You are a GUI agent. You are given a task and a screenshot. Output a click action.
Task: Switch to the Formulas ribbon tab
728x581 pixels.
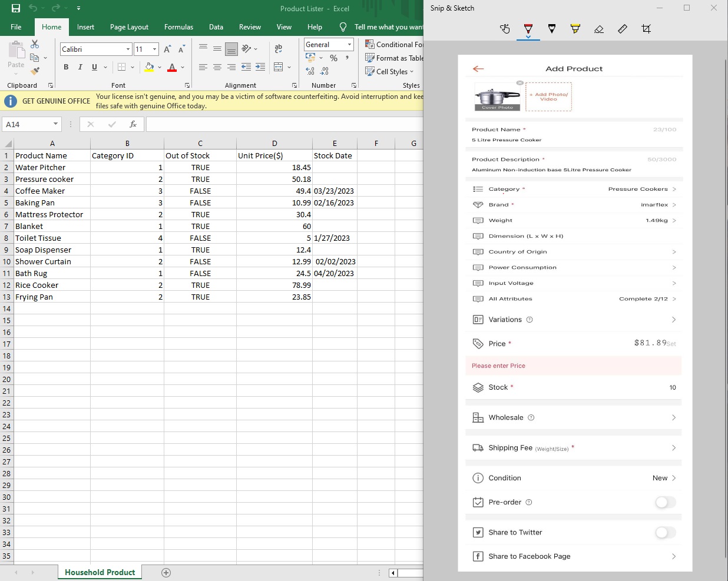178,27
